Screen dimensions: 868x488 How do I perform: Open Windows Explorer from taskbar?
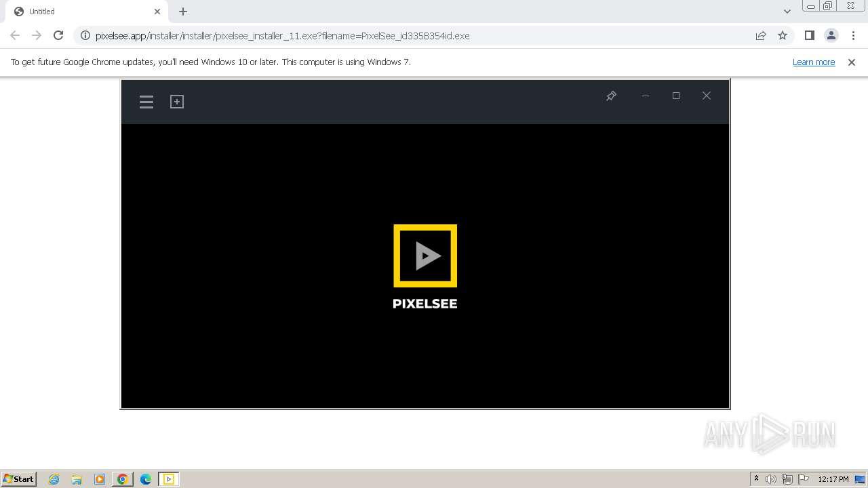pyautogui.click(x=77, y=479)
